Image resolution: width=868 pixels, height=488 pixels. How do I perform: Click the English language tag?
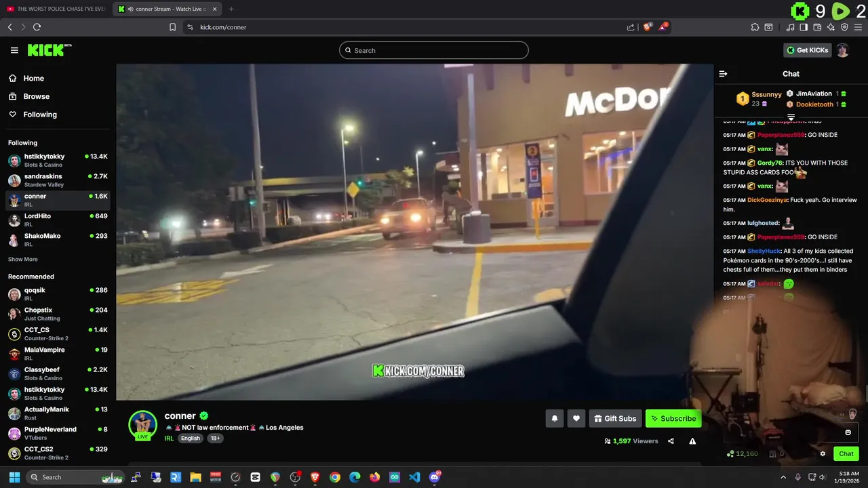pos(191,439)
